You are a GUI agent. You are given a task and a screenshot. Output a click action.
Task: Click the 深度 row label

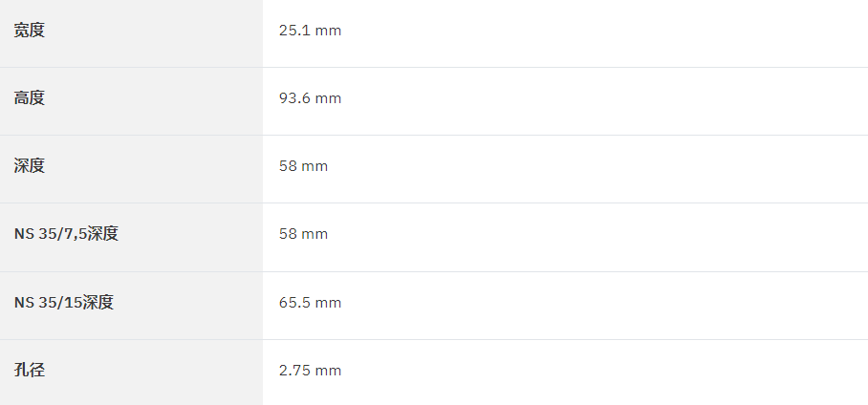(29, 165)
